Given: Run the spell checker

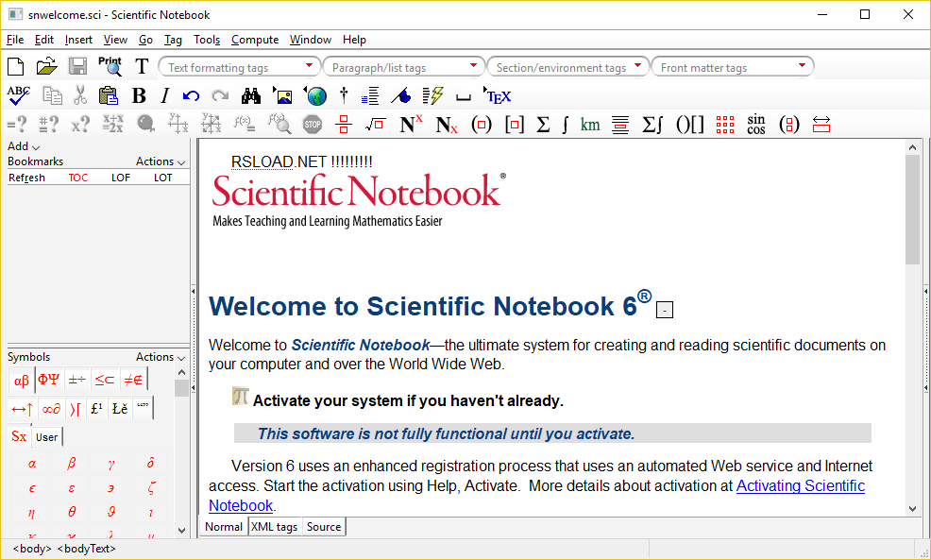Looking at the screenshot, I should [17, 94].
